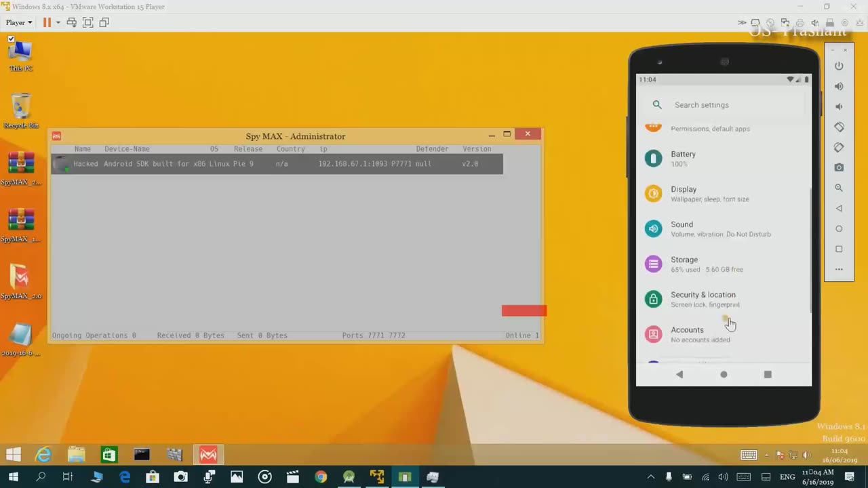Screen dimensions: 868x488
Task: Click the Device-Name column header
Action: 127,149
